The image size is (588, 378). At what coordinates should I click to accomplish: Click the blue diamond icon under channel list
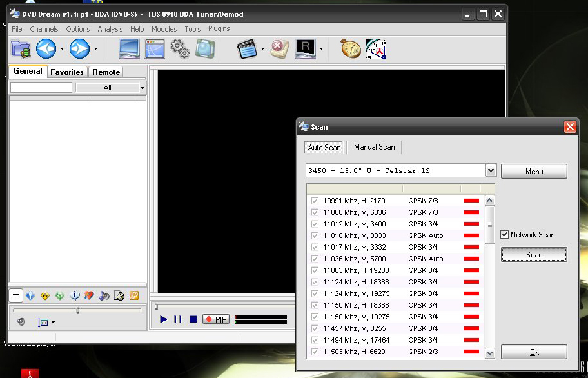30,295
